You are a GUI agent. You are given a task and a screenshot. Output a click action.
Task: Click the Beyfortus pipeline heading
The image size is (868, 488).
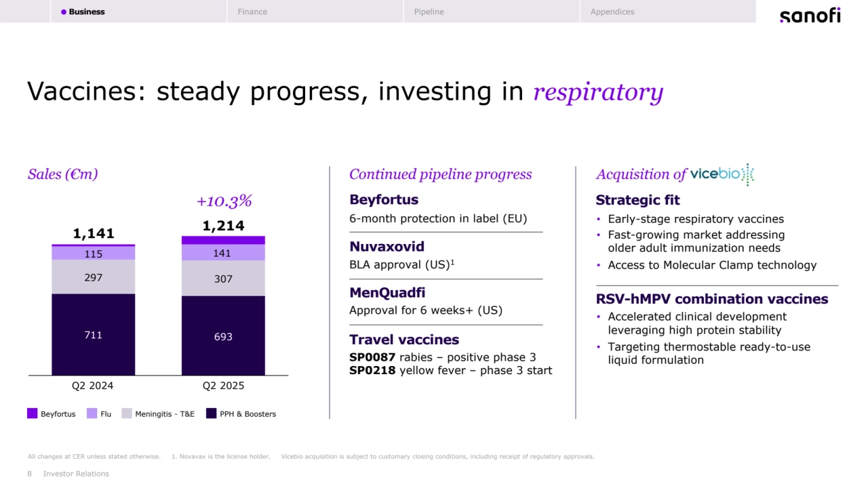point(384,200)
